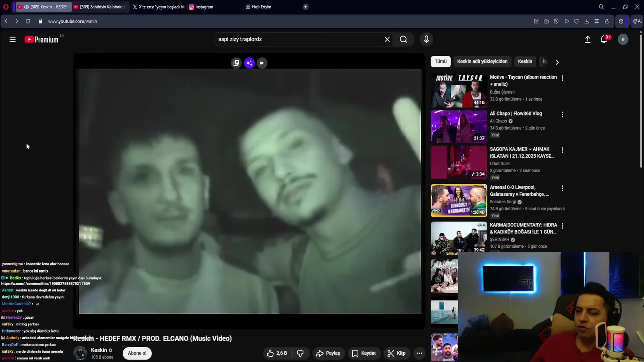Open Ali Chapo Flow360 Vlog thumbnail
The width and height of the screenshot is (644, 362).
click(x=459, y=127)
